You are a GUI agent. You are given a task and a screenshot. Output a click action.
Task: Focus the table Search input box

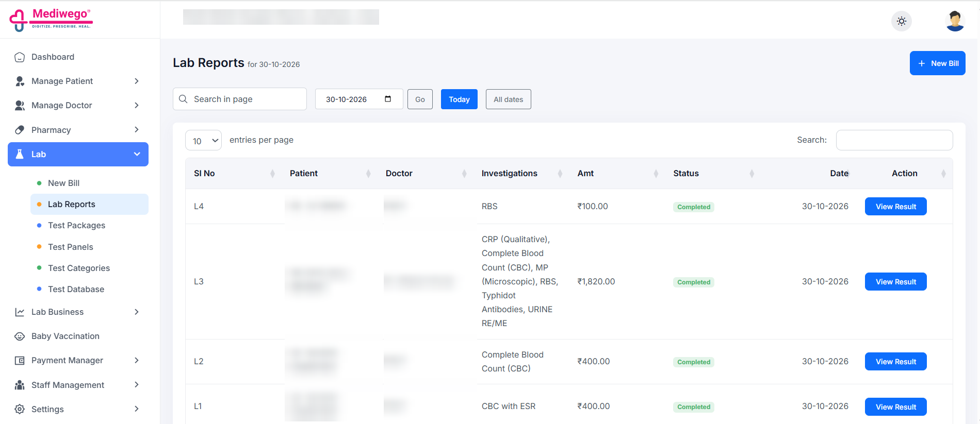coord(894,140)
